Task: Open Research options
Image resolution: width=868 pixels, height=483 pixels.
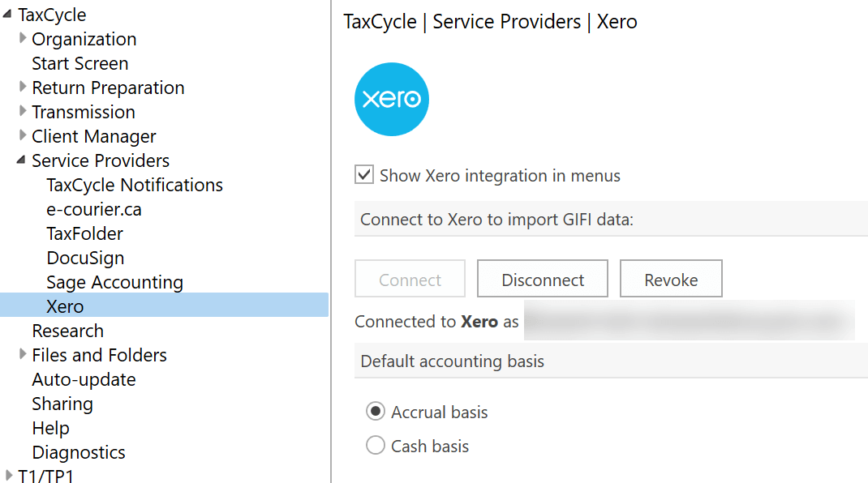Action: (67, 331)
